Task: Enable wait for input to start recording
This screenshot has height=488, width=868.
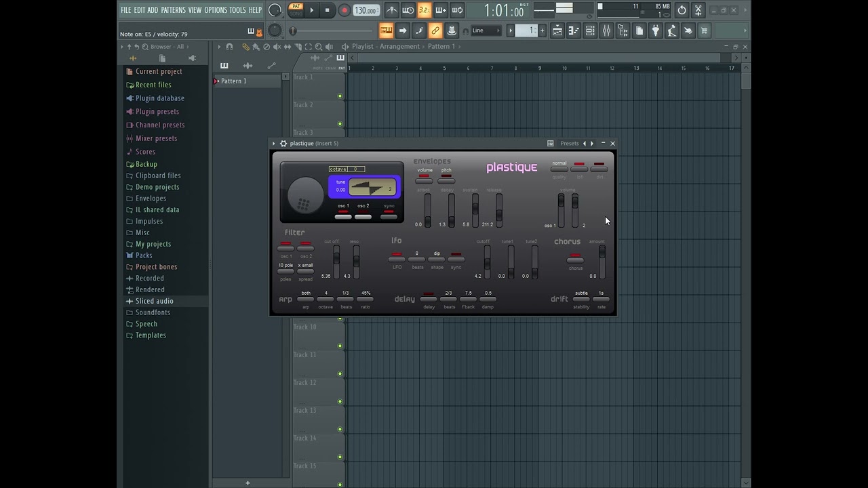Action: point(408,10)
